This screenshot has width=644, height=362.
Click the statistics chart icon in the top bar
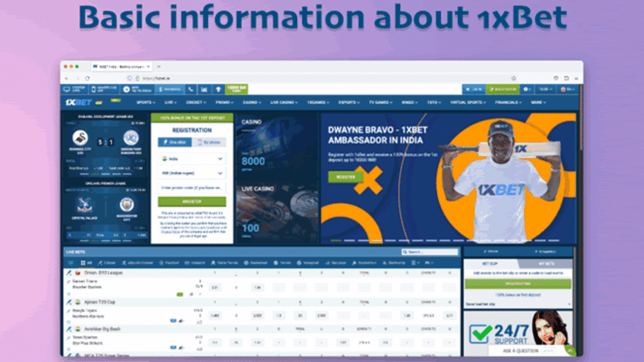point(204,89)
